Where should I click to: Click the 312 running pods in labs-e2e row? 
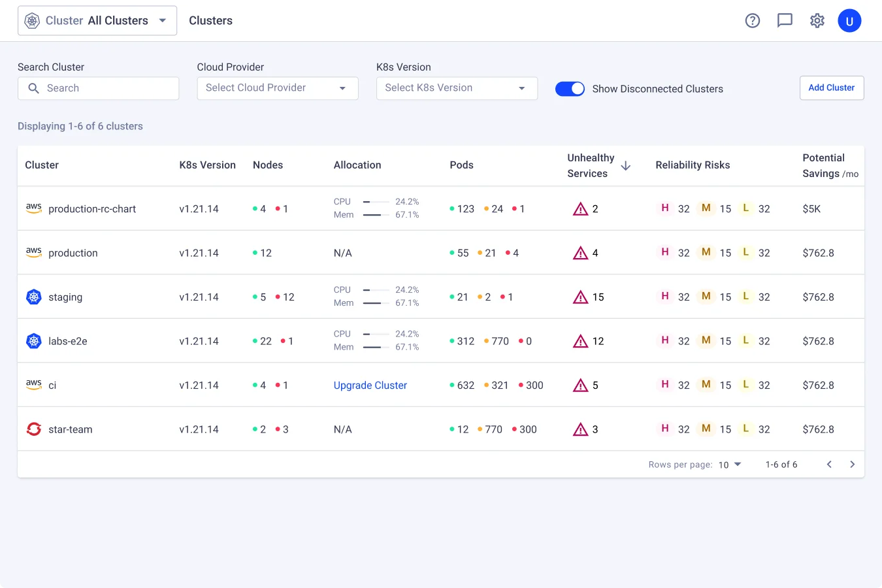pyautogui.click(x=463, y=341)
